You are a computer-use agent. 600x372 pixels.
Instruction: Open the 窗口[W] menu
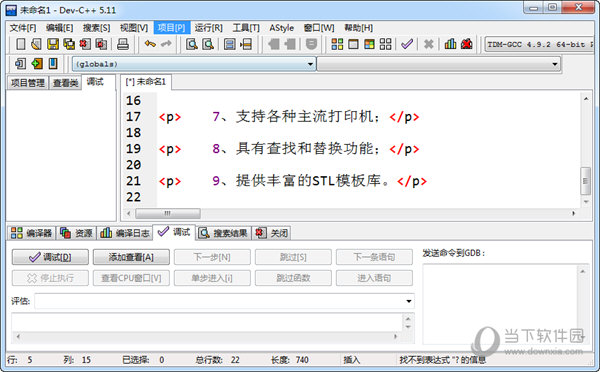tap(319, 28)
